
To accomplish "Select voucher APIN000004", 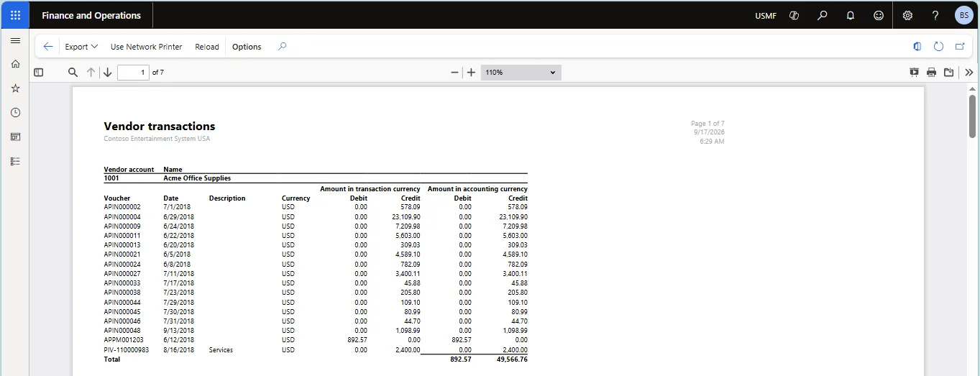I will (x=122, y=216).
